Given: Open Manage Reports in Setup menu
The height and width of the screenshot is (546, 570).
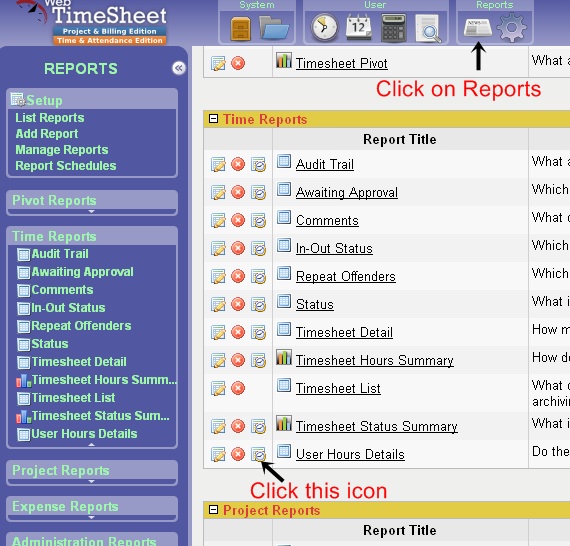Looking at the screenshot, I should click(x=61, y=149).
